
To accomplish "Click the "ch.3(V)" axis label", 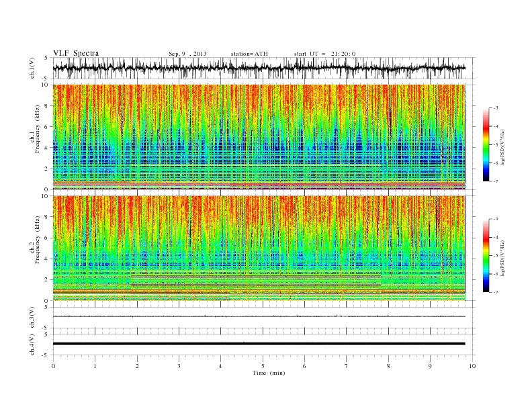I will coord(32,318).
